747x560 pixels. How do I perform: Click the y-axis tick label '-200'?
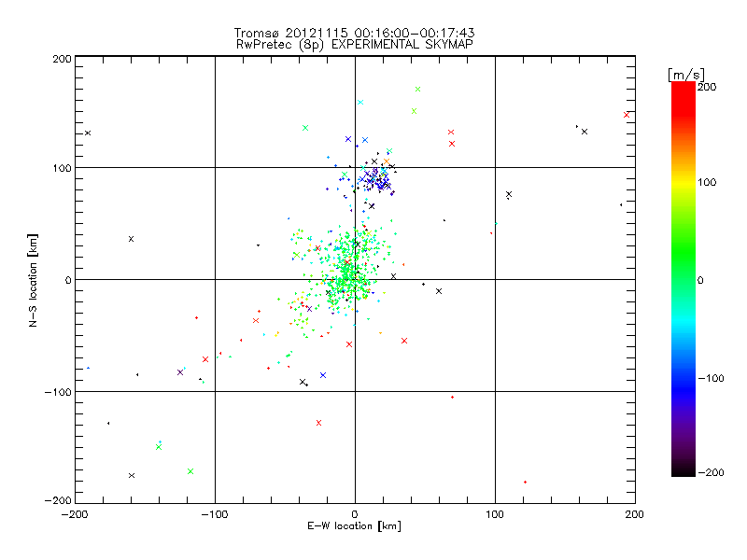(58, 500)
